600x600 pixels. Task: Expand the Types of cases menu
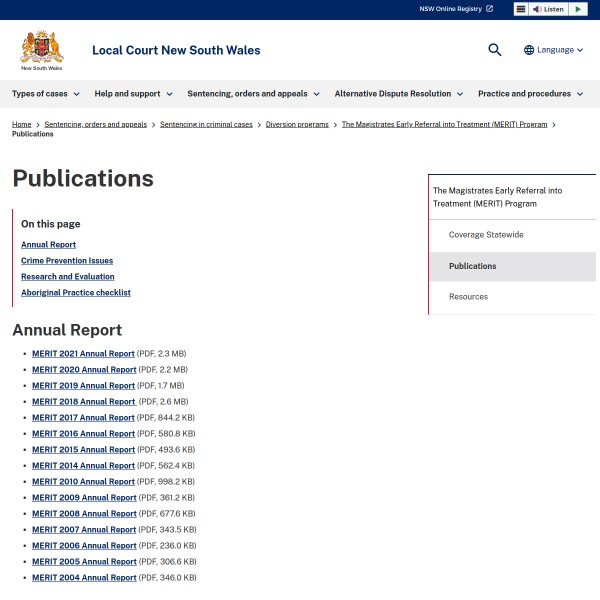[46, 94]
